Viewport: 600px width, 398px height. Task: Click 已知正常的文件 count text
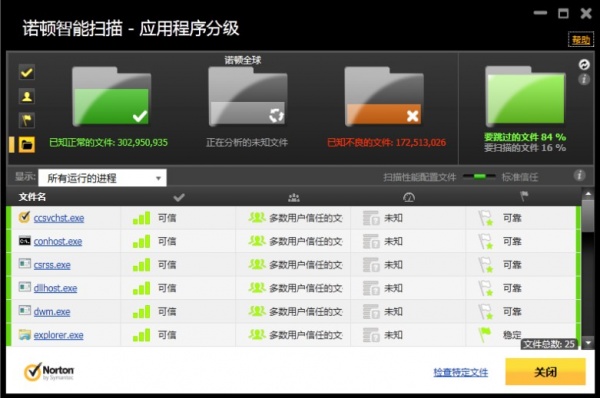[109, 142]
